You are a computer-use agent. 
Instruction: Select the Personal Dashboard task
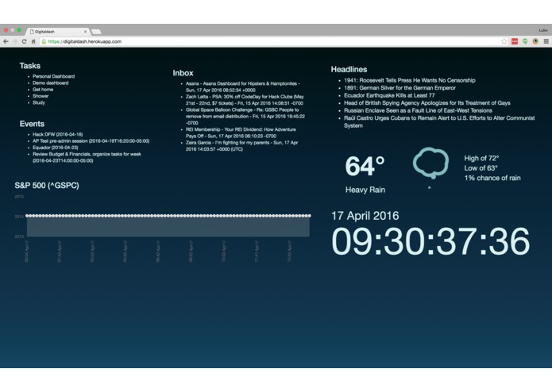click(x=53, y=76)
